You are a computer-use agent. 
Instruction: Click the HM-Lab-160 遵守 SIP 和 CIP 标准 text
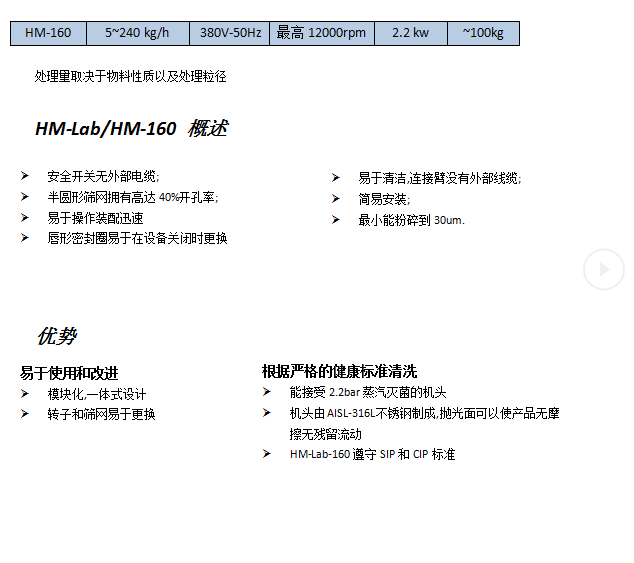(x=372, y=454)
